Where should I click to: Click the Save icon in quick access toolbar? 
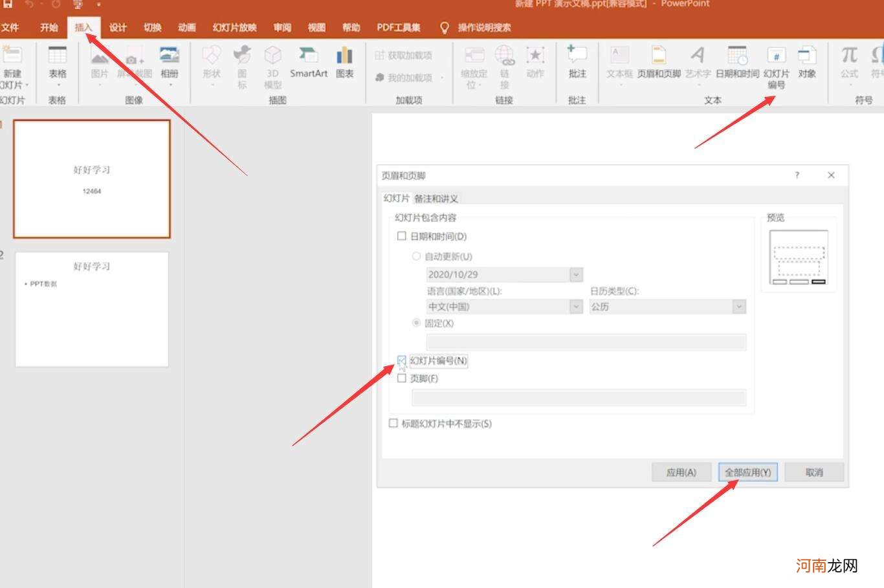(8, 4)
